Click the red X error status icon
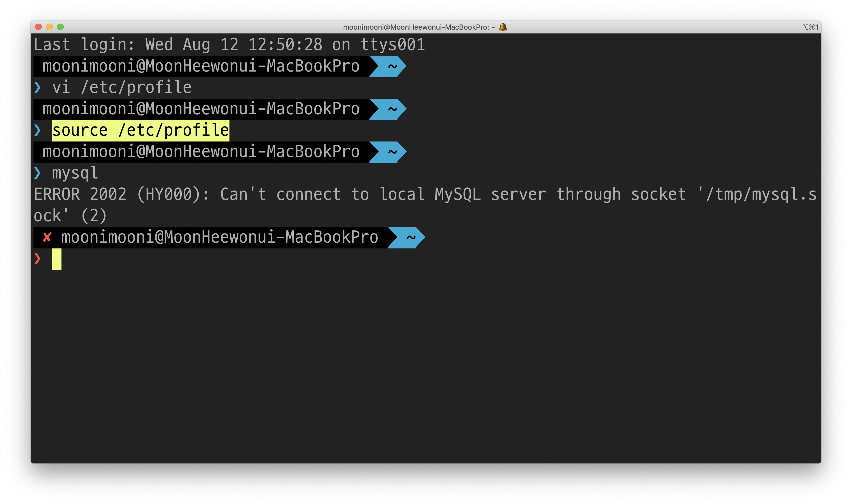The width and height of the screenshot is (852, 504). [47, 237]
